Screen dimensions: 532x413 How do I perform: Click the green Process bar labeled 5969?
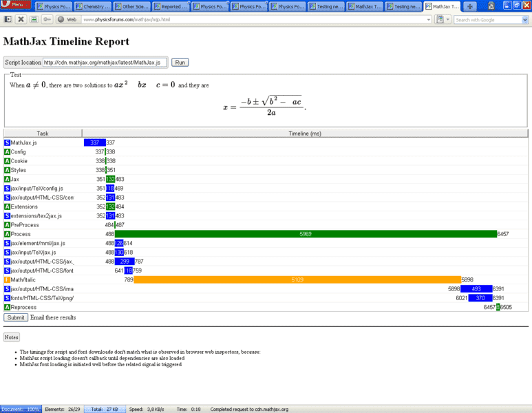coord(306,234)
